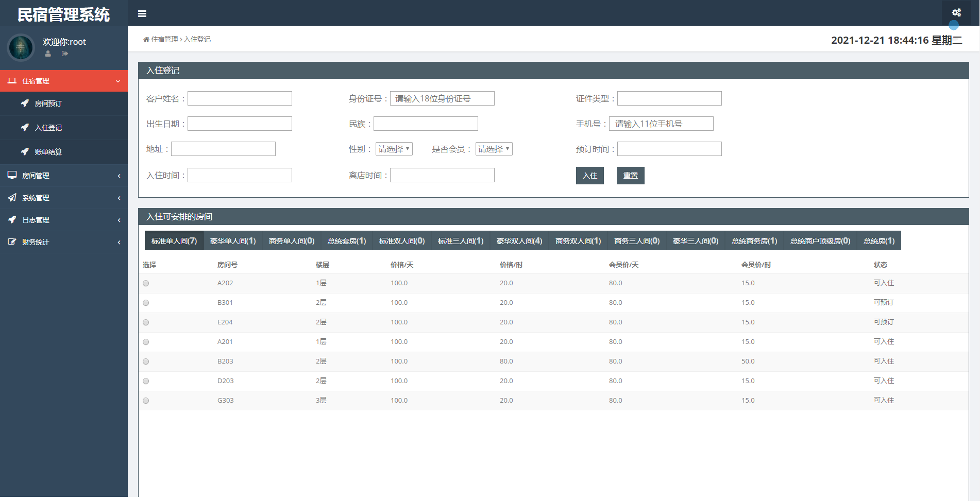This screenshot has height=501, width=980.
Task: Open 账单结算 in the sidebar
Action: (64, 152)
